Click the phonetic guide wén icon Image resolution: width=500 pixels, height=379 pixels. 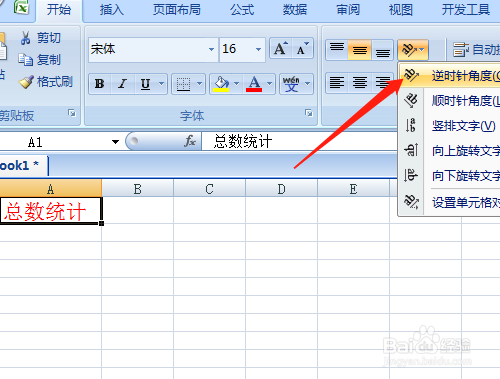click(x=291, y=83)
